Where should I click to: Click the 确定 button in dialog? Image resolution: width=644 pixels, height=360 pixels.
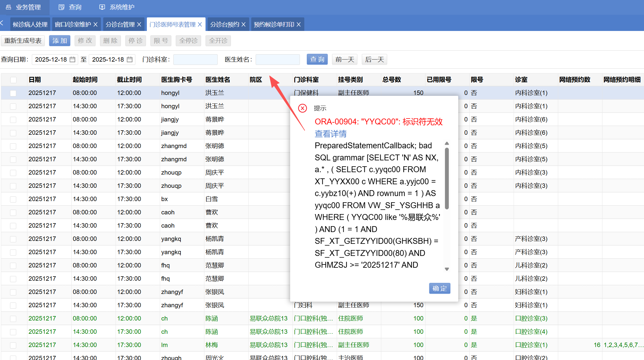[x=439, y=288]
